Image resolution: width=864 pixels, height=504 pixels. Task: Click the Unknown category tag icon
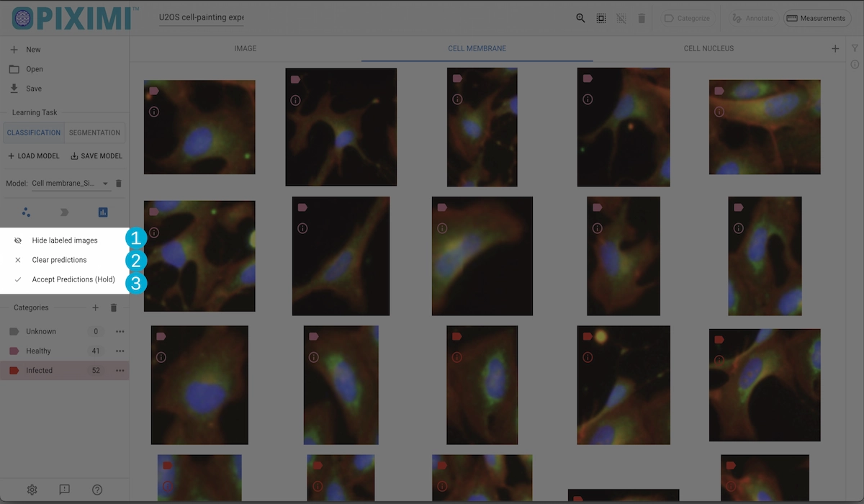[x=14, y=331]
